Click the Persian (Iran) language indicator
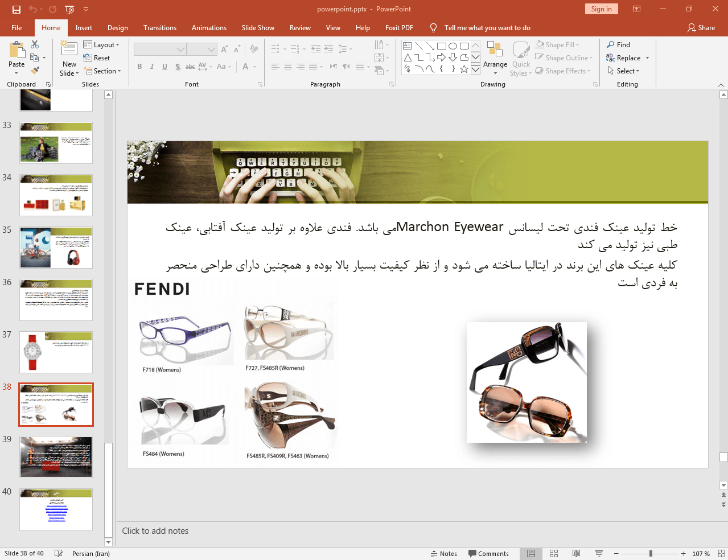 (x=91, y=554)
